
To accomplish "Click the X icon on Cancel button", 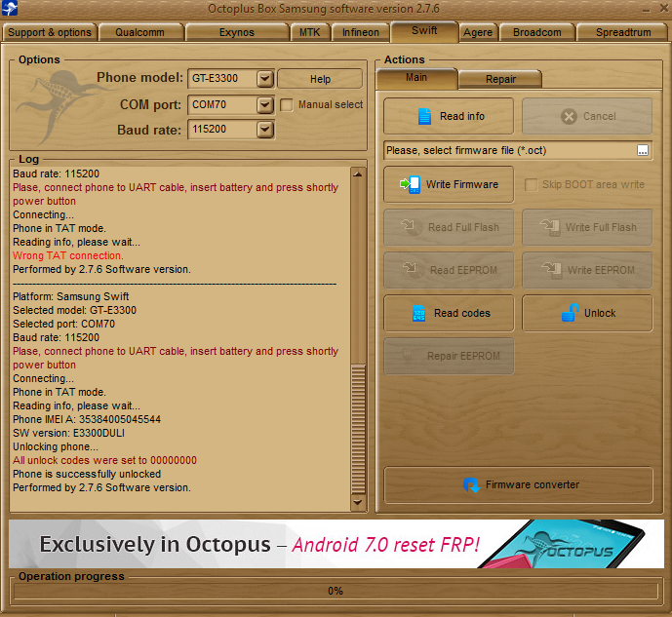I will [x=569, y=116].
